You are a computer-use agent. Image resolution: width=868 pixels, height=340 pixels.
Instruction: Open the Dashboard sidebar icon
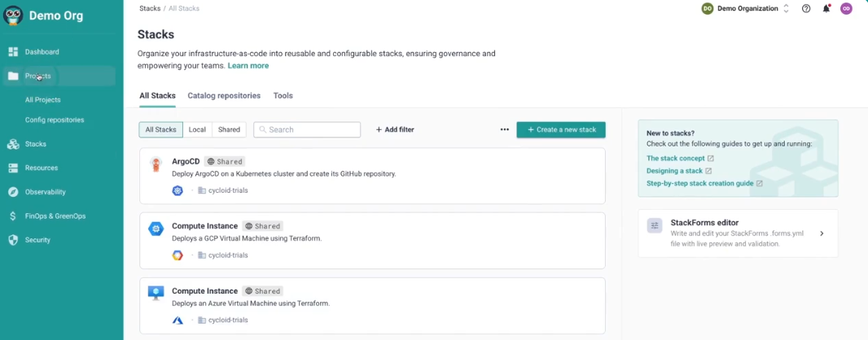[13, 52]
